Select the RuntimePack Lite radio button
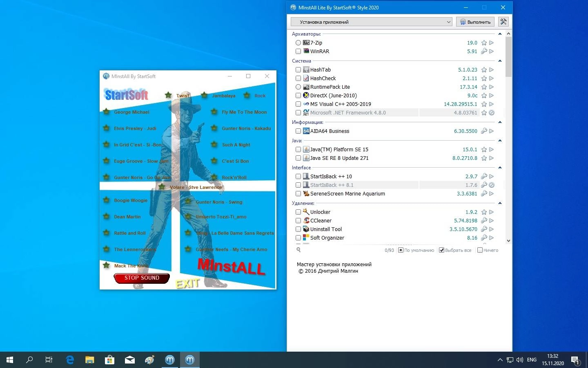The image size is (588, 368). (x=298, y=87)
